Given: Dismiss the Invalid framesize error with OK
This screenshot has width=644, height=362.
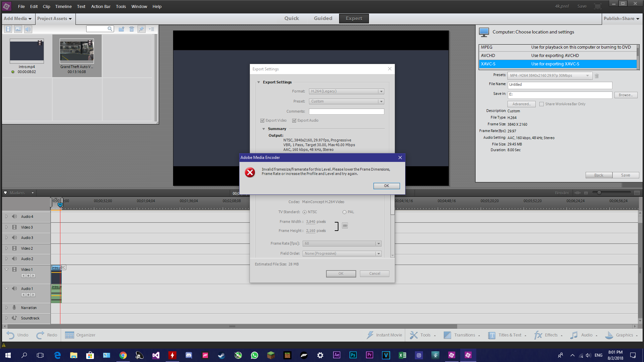Looking at the screenshot, I should coord(386,186).
